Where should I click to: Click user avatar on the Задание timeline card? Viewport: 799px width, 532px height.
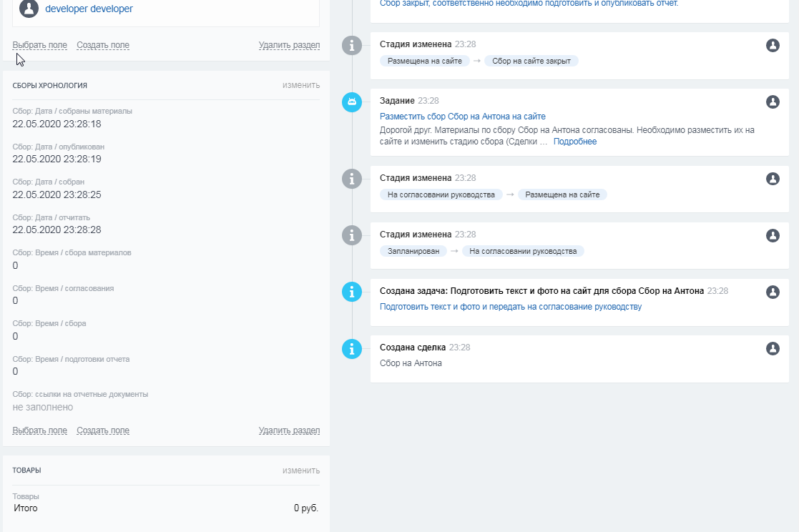pyautogui.click(x=773, y=102)
